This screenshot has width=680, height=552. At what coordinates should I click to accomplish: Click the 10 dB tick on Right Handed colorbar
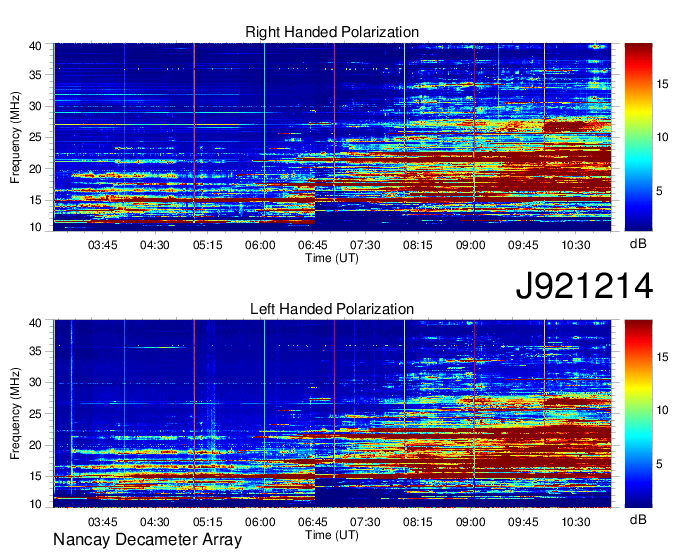click(662, 137)
